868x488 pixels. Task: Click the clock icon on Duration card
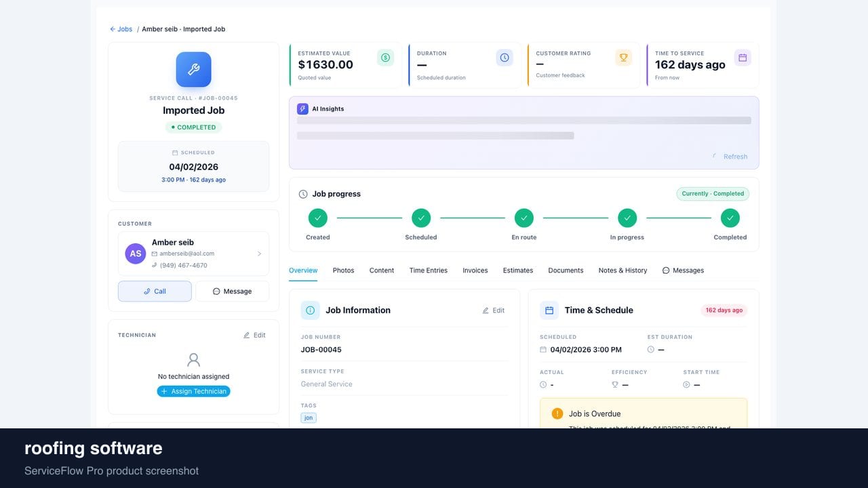(505, 58)
